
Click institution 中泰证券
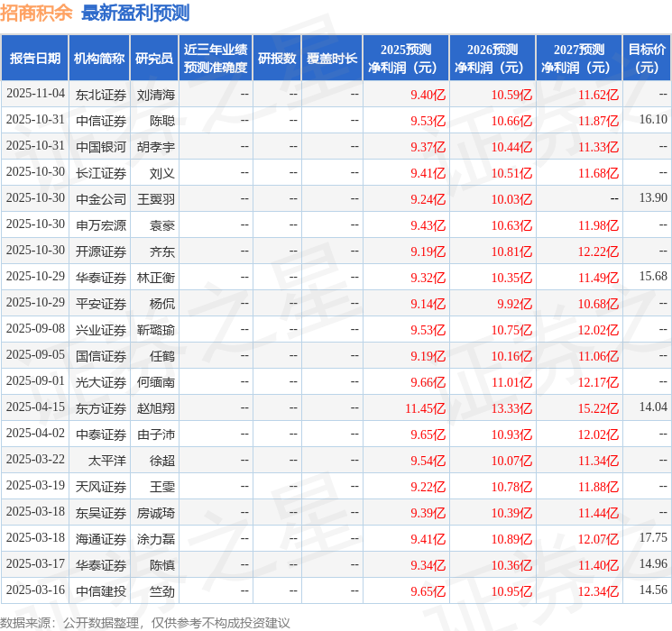tap(101, 434)
